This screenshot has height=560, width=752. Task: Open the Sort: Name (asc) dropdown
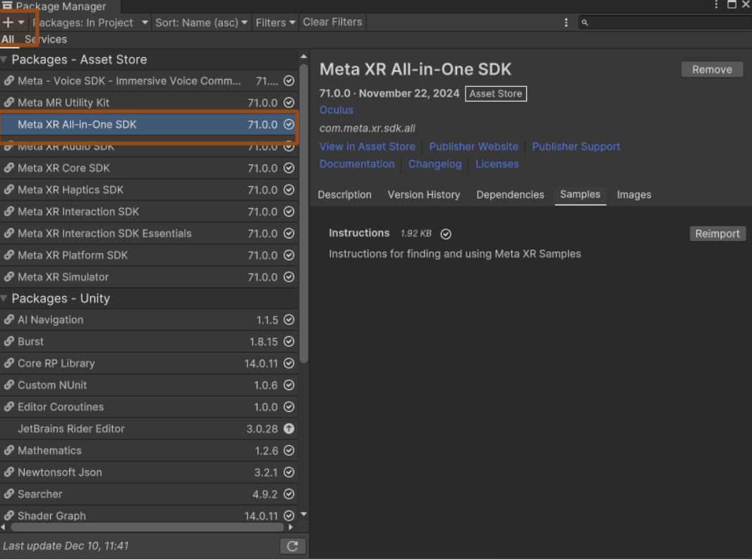[202, 23]
